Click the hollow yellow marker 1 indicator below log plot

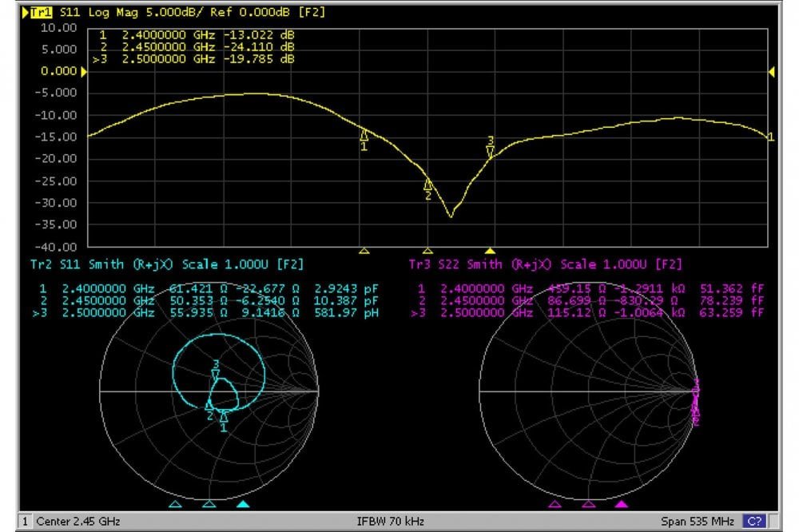point(364,251)
